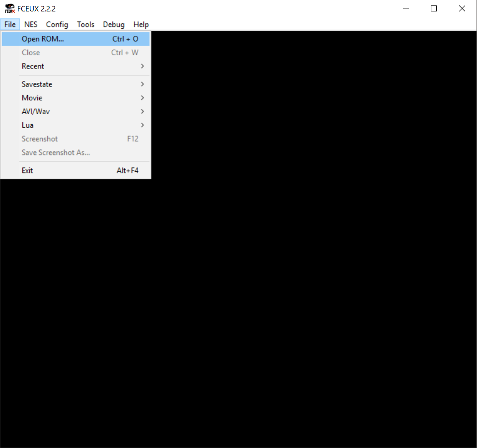This screenshot has width=477, height=448.
Task: Open the Config menu
Action: pyautogui.click(x=57, y=24)
